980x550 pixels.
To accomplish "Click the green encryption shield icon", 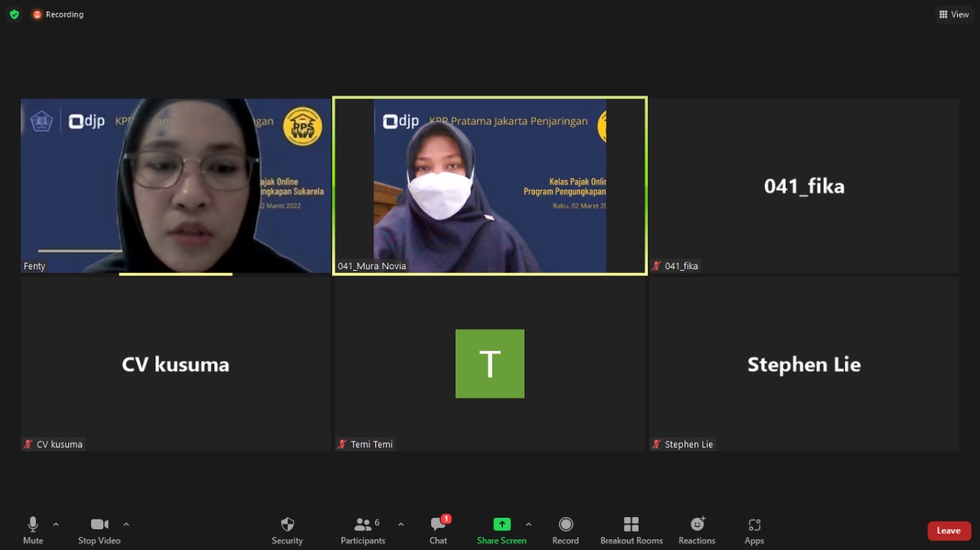I will pos(14,15).
